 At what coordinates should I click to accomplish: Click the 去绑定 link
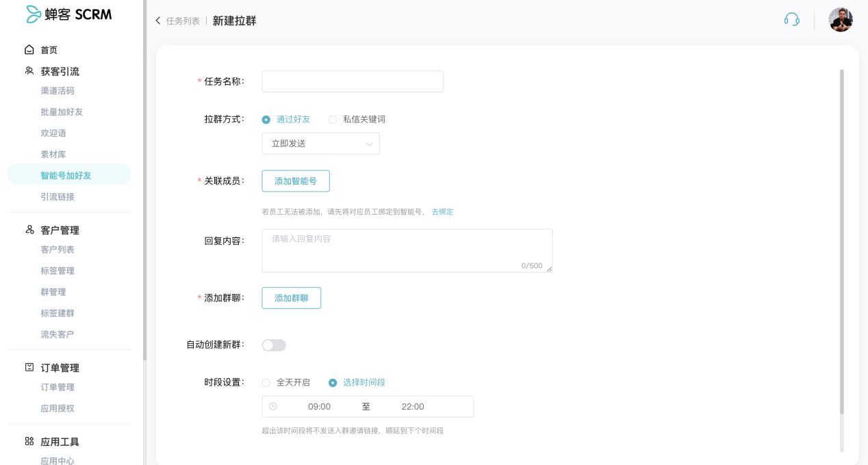442,212
